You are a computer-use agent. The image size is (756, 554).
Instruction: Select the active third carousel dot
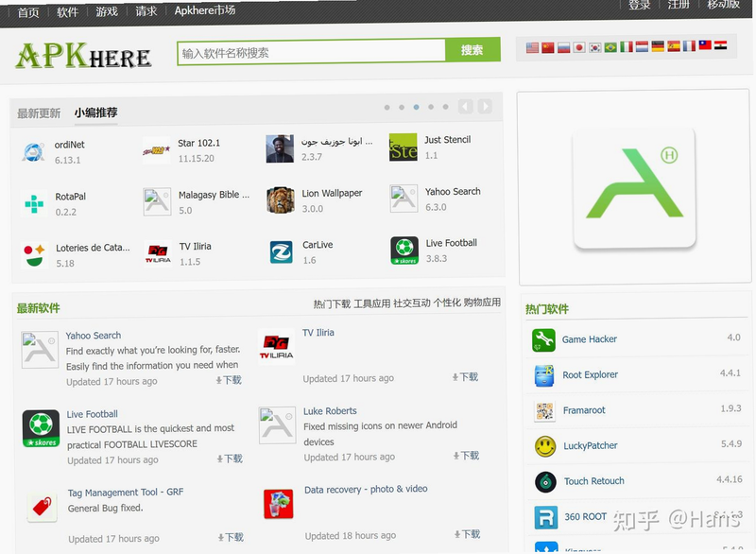[x=416, y=107]
